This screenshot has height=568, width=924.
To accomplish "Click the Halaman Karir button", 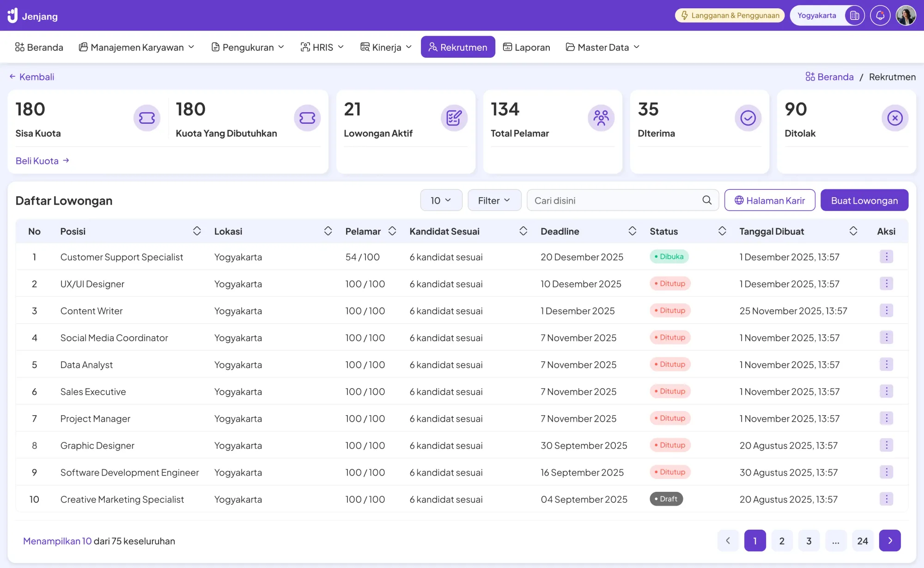I will pos(769,200).
